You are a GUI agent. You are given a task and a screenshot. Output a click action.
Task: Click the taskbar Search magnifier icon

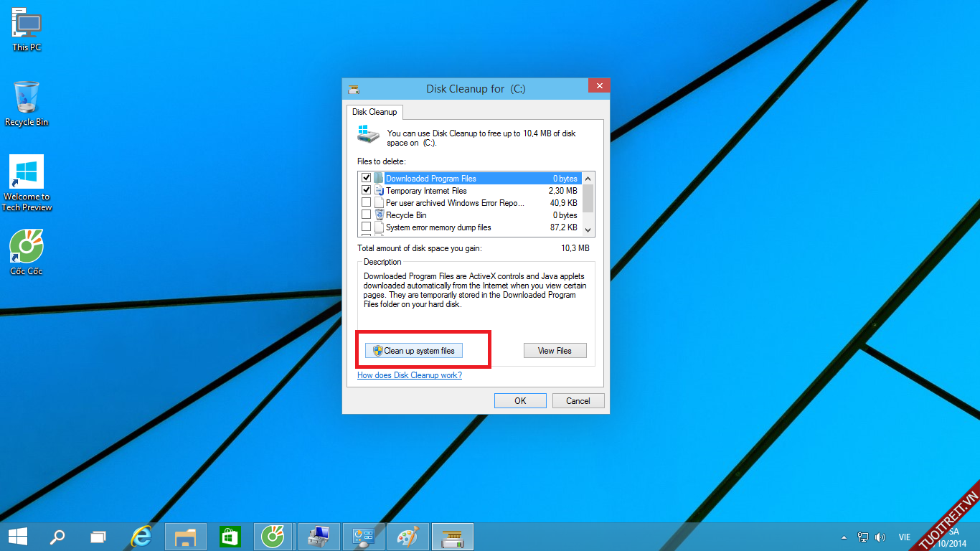[57, 537]
